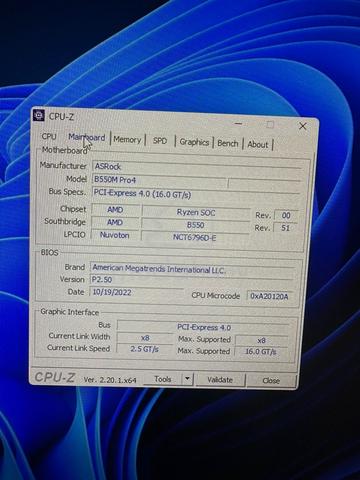The image size is (360, 480).
Task: Click the Southbridge label
Action: coord(65,221)
